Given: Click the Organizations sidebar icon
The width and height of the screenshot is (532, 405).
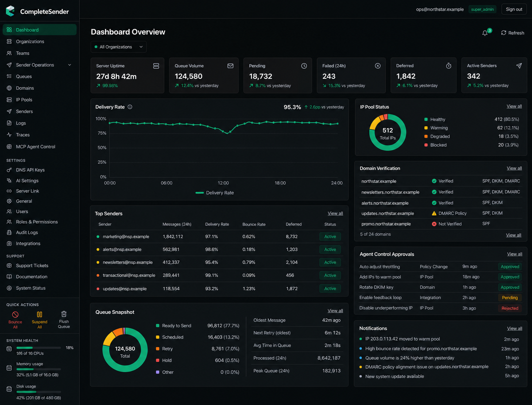Looking at the screenshot, I should pos(9,41).
